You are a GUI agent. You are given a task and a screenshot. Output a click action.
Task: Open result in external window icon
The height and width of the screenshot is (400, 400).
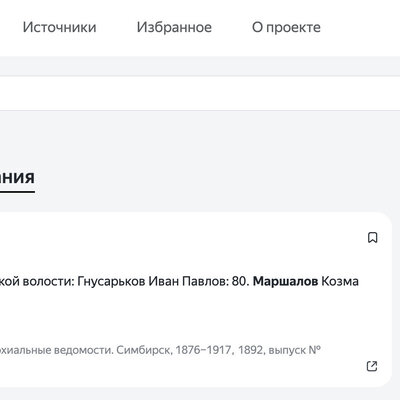(372, 366)
